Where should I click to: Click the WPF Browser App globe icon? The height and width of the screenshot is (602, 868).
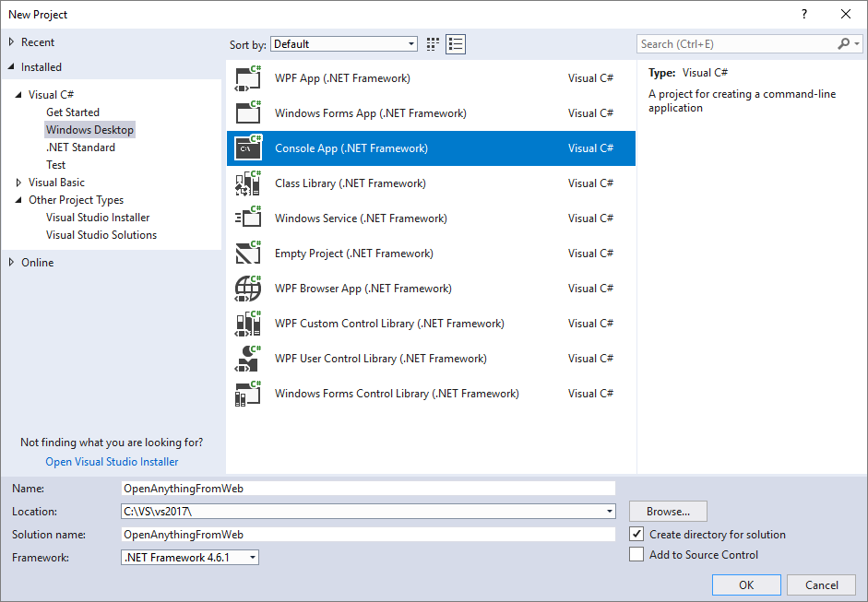247,289
